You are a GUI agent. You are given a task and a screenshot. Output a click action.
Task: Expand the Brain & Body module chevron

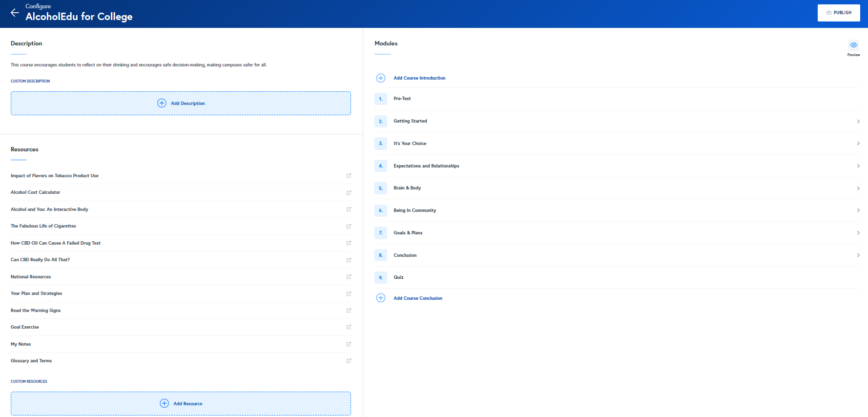click(x=858, y=188)
